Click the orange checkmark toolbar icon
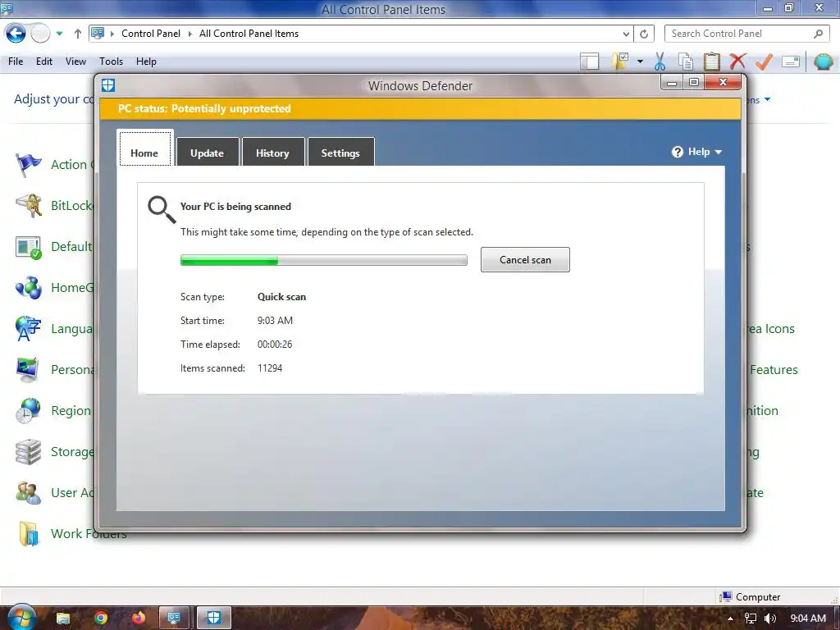840x630 pixels. coord(764,62)
